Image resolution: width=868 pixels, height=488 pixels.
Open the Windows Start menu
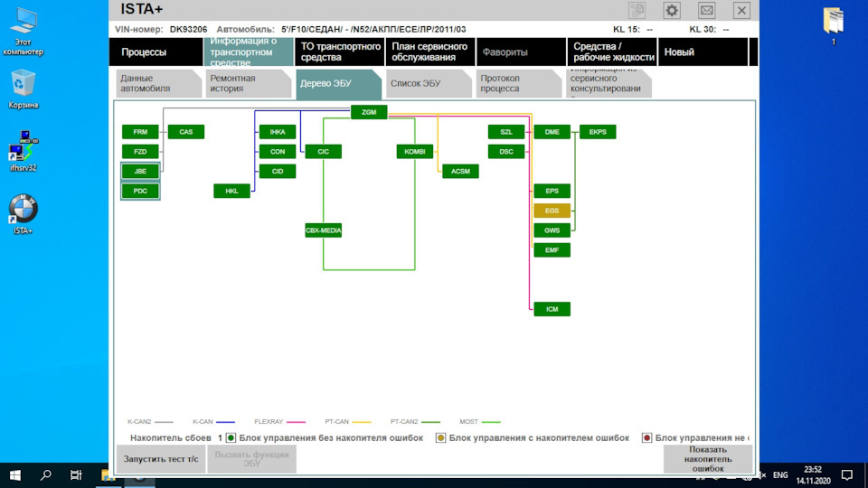click(x=15, y=474)
